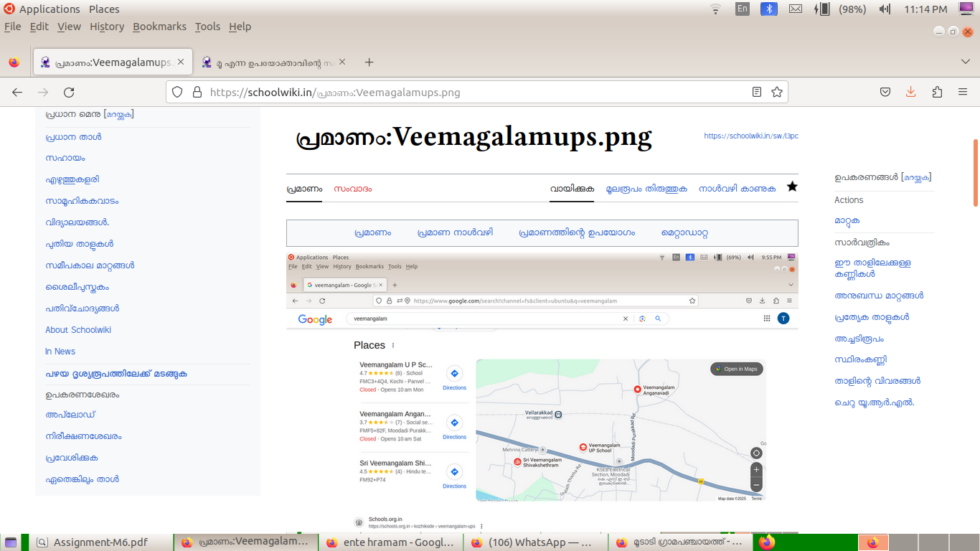Screen dimensions: 980x551
Task: Open Firefox downloads panel
Action: [910, 93]
